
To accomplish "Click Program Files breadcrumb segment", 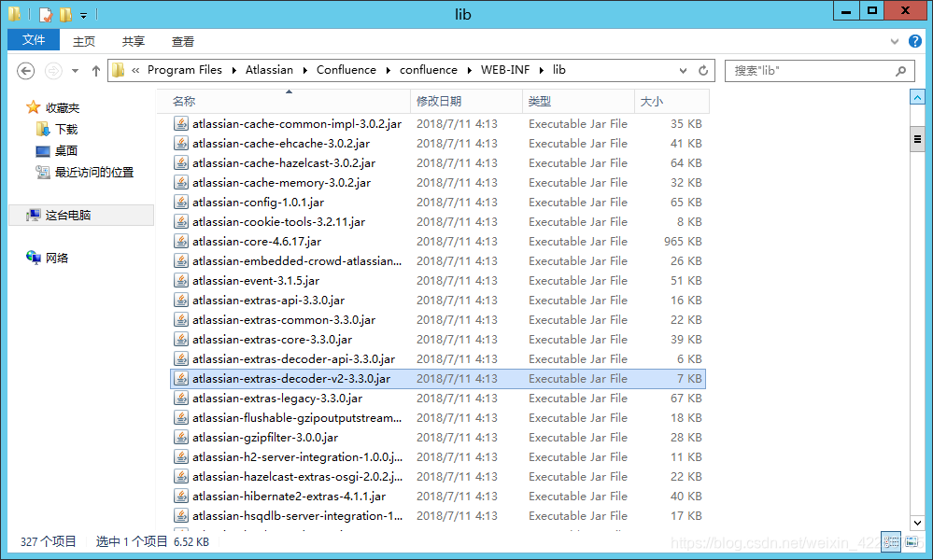I will (185, 70).
